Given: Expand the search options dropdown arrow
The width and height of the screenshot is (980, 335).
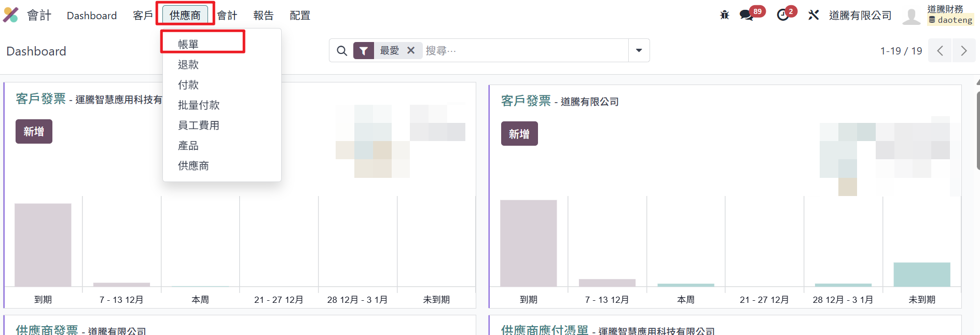Looking at the screenshot, I should click(639, 50).
